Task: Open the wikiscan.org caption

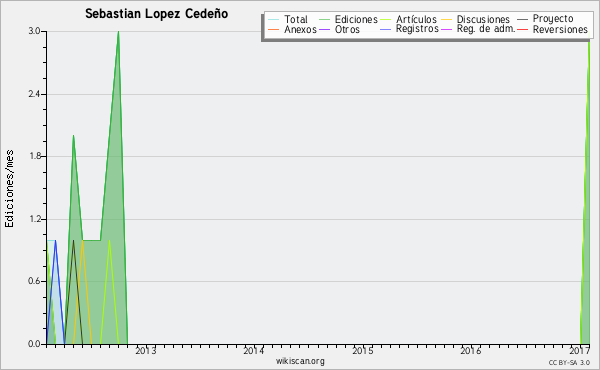Action: (300, 361)
